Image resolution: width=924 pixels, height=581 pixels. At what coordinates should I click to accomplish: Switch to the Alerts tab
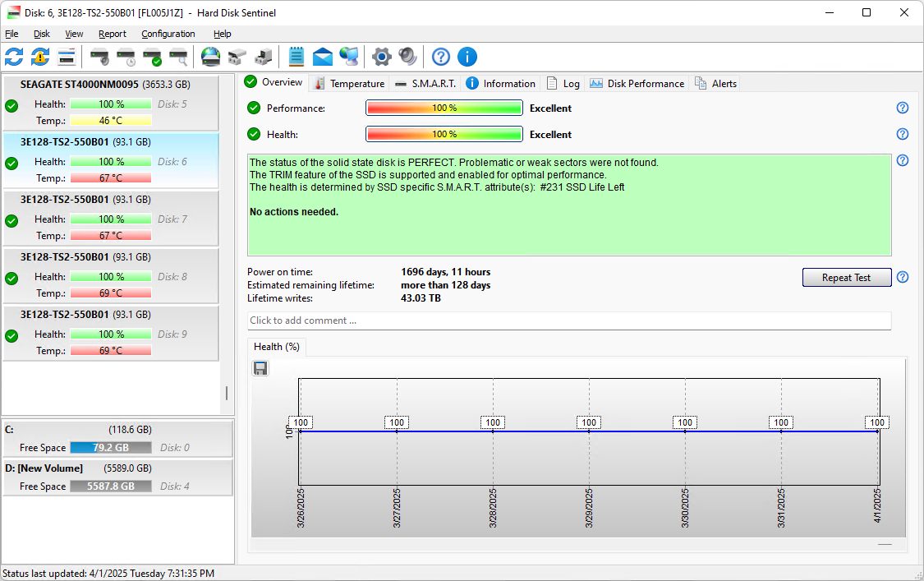[x=716, y=84]
